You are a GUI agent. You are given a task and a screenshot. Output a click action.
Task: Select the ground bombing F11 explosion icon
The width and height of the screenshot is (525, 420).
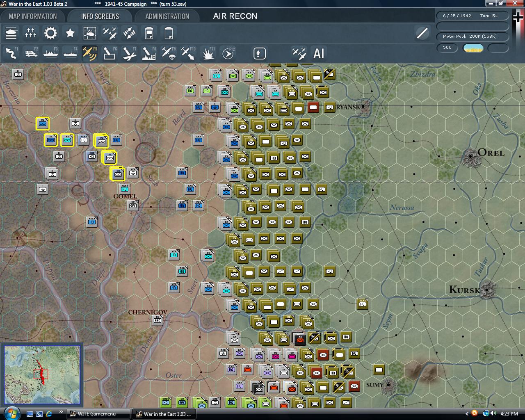(x=208, y=52)
